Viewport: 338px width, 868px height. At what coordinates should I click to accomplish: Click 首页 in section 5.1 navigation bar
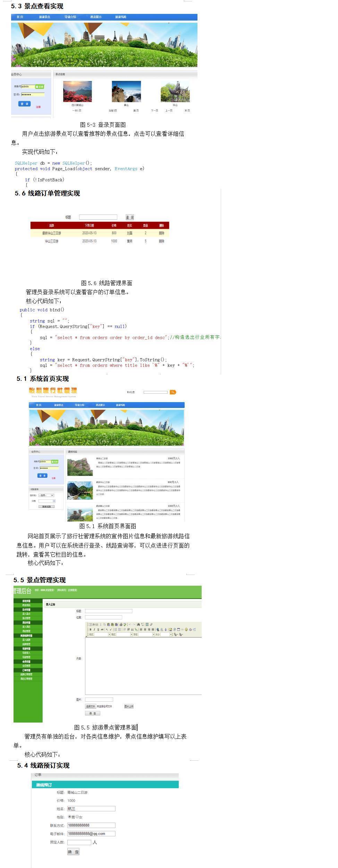tap(39, 405)
